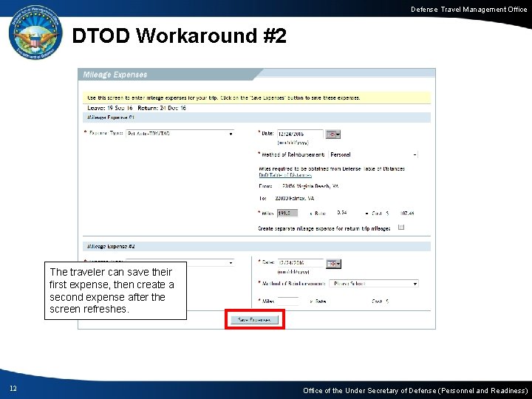Click the Leave: 19 Sep 16 text
Image resolution: width=532 pixels, height=399 pixels.
tap(110, 108)
